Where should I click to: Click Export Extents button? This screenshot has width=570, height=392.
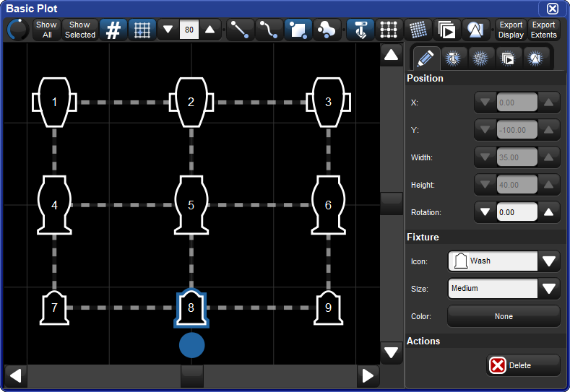point(543,30)
